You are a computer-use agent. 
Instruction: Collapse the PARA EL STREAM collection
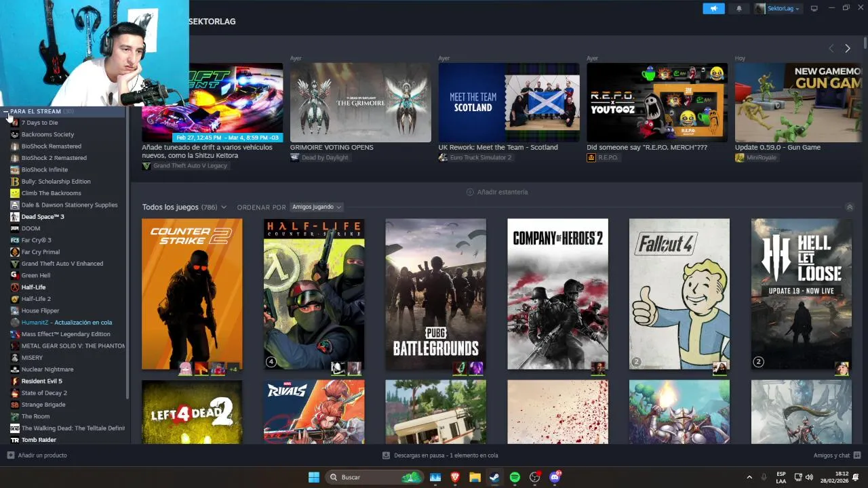tap(6, 111)
